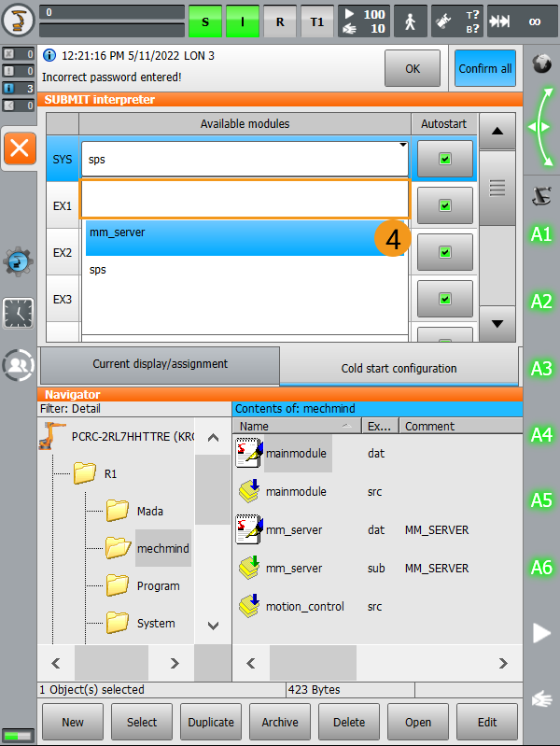Click the Archive button
The image size is (560, 746).
[x=280, y=723]
